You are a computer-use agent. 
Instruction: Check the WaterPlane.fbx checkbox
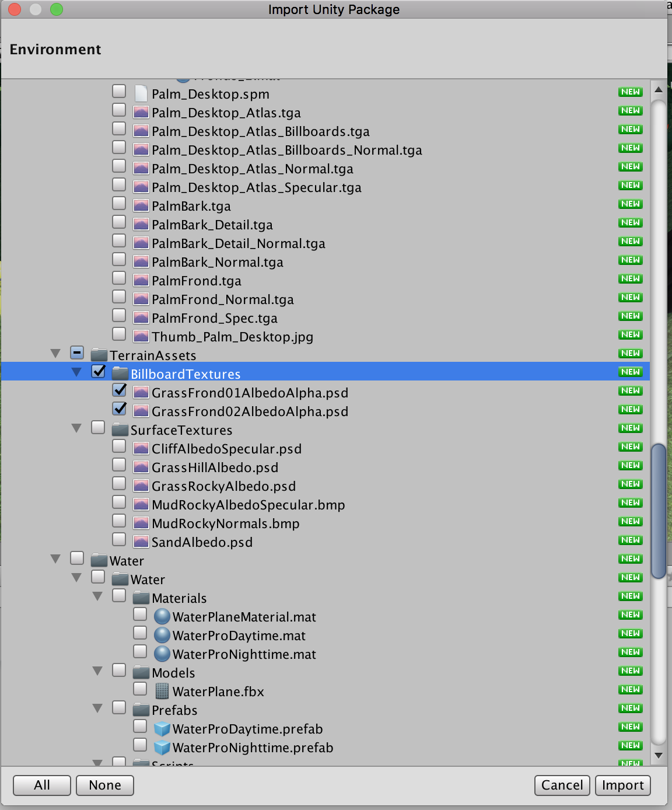140,689
